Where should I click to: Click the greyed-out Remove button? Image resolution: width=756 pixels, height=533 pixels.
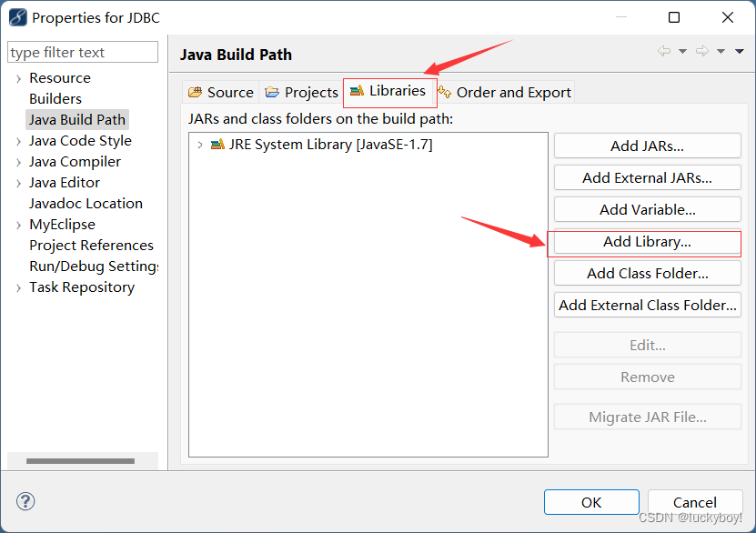tap(647, 377)
